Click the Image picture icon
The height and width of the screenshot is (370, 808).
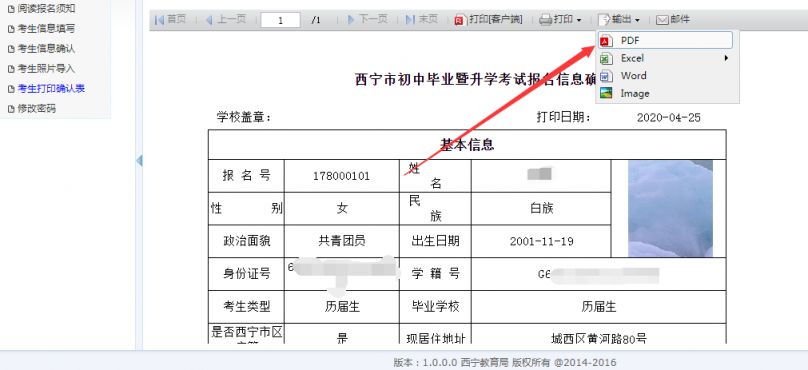coord(607,93)
